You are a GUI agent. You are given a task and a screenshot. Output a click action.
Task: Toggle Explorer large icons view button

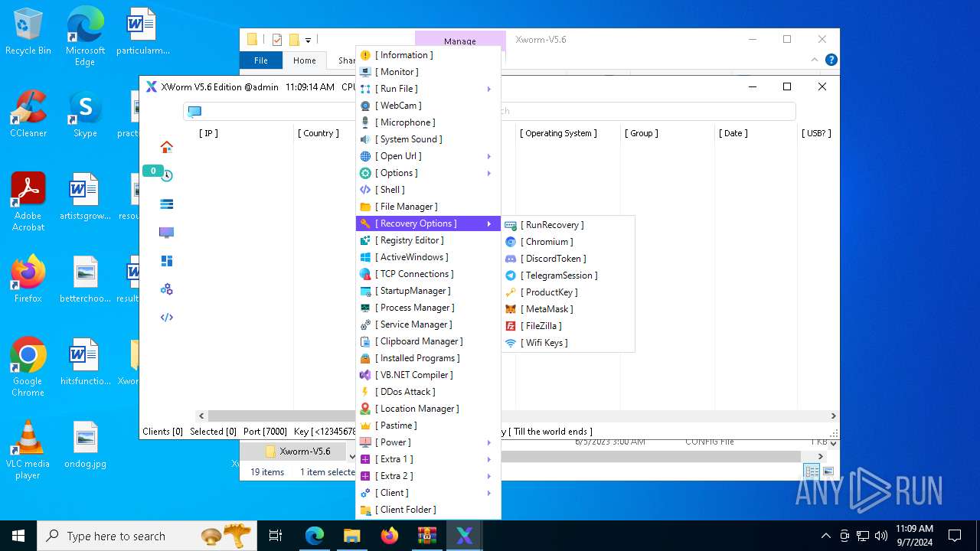point(828,471)
